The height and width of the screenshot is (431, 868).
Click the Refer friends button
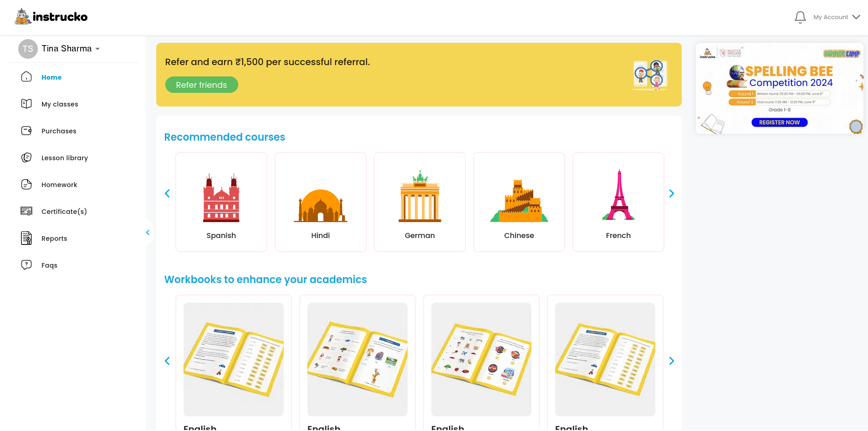point(201,85)
